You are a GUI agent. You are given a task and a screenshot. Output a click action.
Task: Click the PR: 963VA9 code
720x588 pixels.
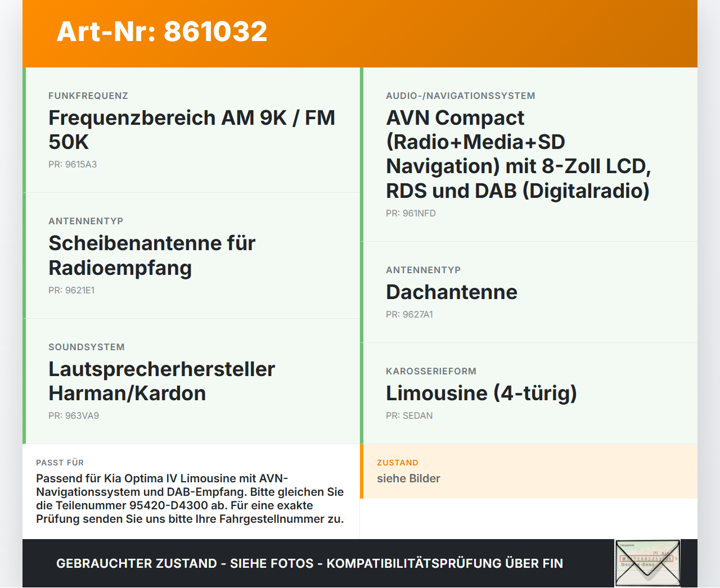[x=74, y=415]
